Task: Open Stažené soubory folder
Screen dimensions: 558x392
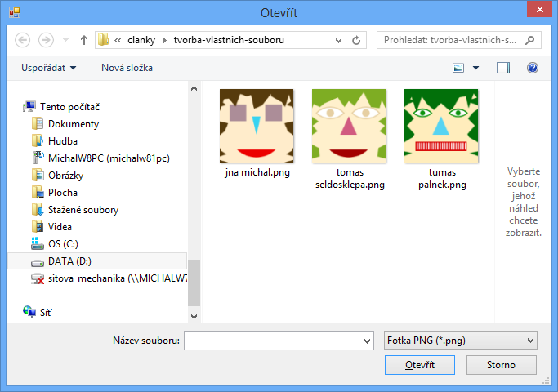Action: (83, 210)
